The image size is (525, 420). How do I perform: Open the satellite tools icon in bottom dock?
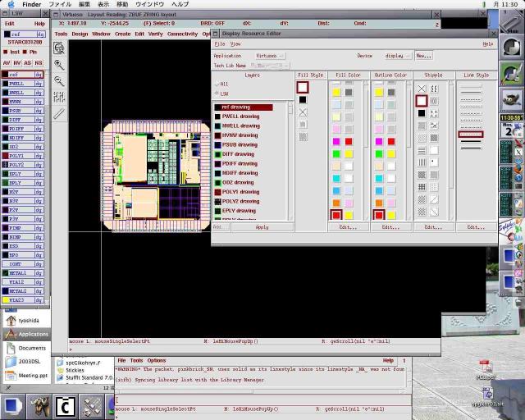pyautogui.click(x=92, y=406)
